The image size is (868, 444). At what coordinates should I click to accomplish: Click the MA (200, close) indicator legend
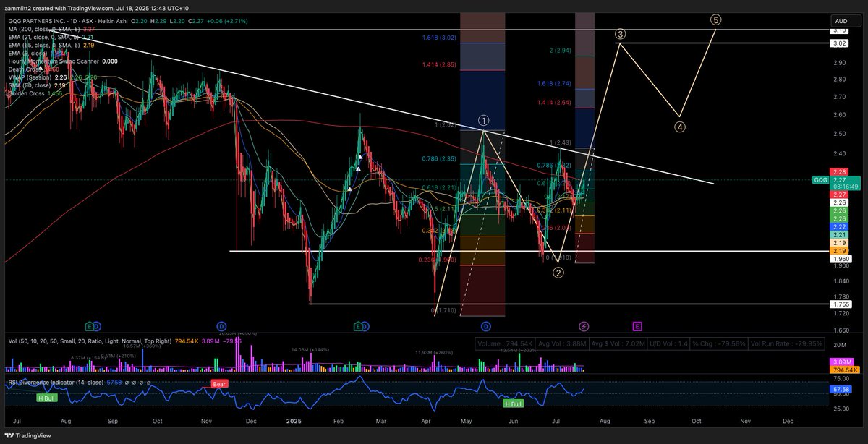coord(51,29)
